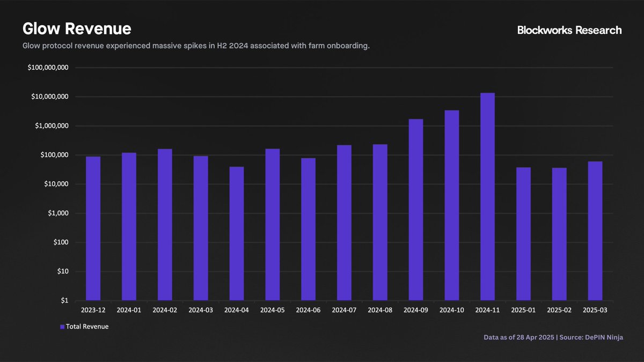
Task: Select the 2024-02 revenue bar
Action: click(x=165, y=224)
